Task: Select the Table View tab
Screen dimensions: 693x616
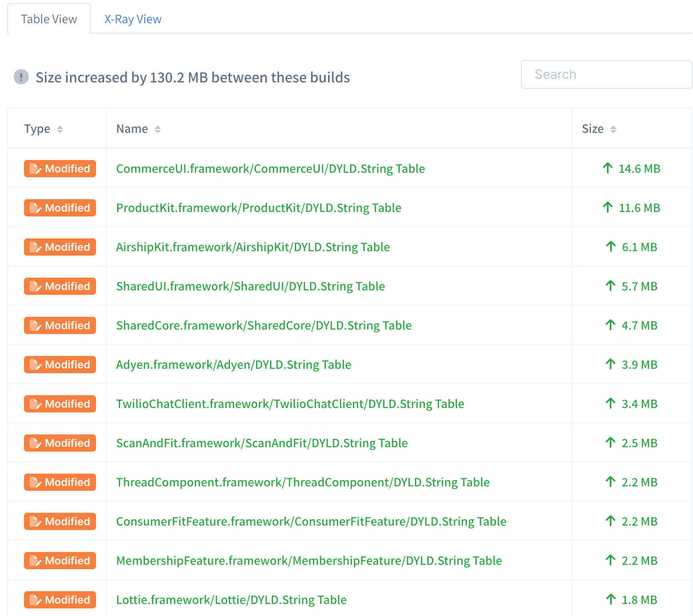Action: click(x=49, y=19)
